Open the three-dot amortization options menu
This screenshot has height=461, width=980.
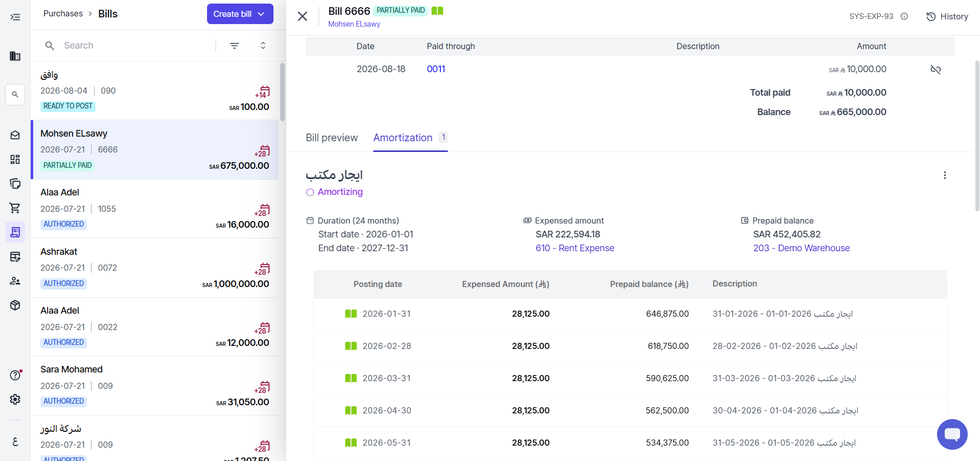945,175
